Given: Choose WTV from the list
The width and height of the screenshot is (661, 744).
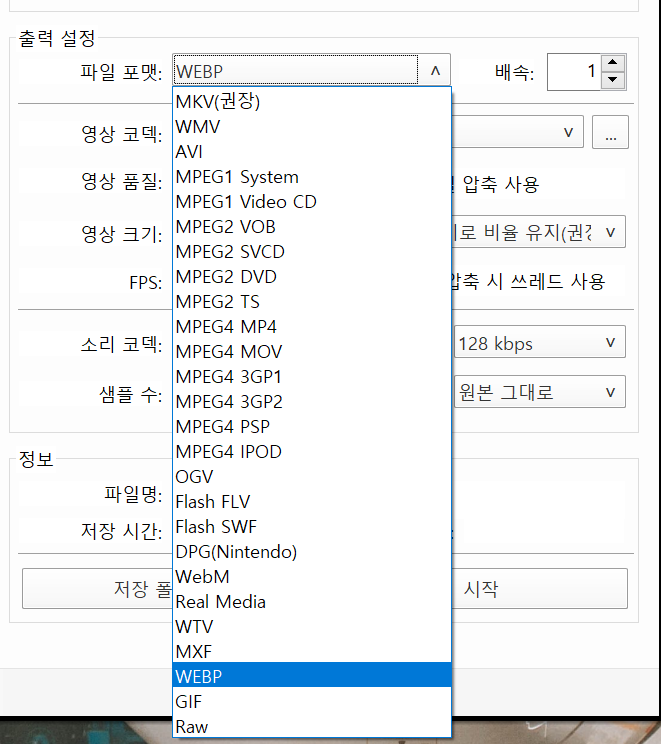Looking at the screenshot, I should tap(312, 627).
